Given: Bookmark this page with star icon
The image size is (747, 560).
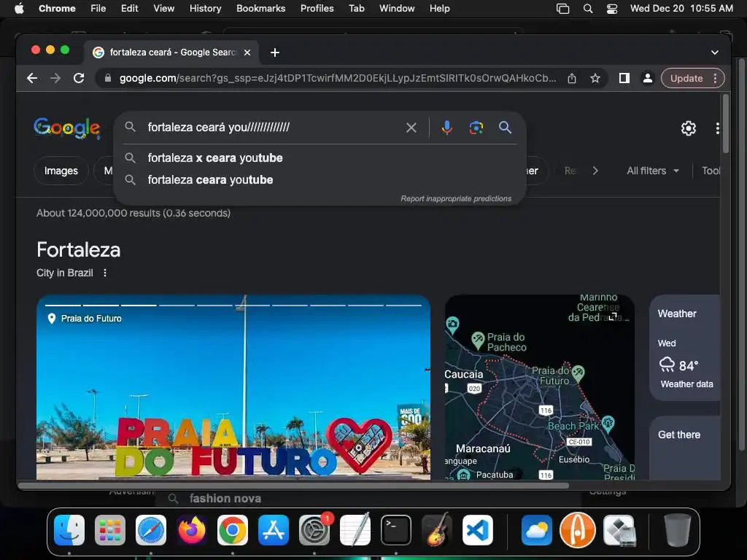Looking at the screenshot, I should 595,78.
